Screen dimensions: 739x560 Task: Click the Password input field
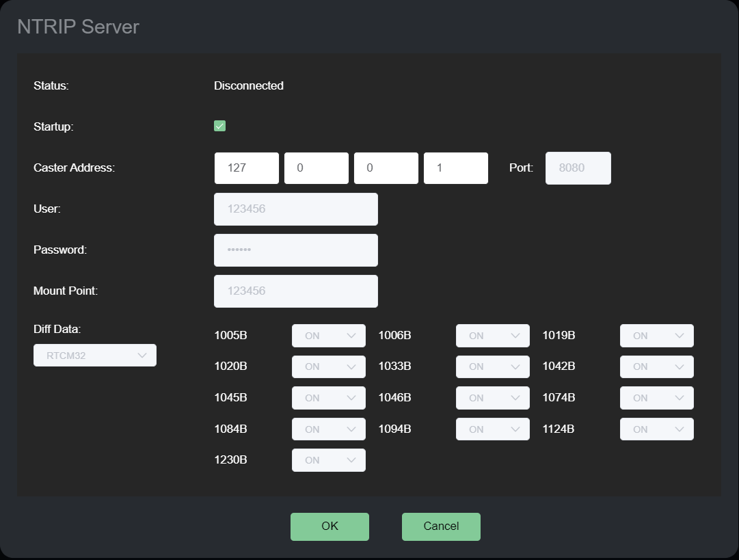coord(295,250)
